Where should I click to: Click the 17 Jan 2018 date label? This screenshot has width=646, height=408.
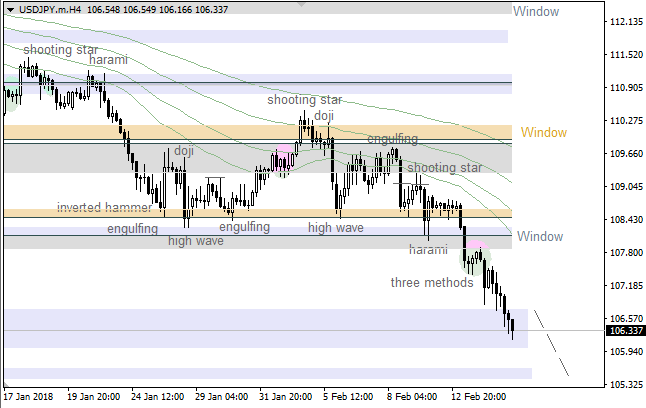click(29, 397)
